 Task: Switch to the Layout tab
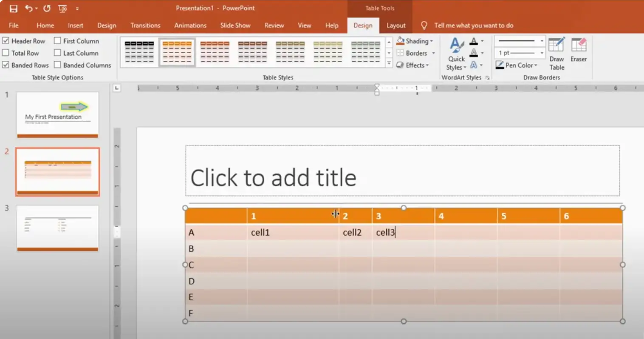point(395,26)
